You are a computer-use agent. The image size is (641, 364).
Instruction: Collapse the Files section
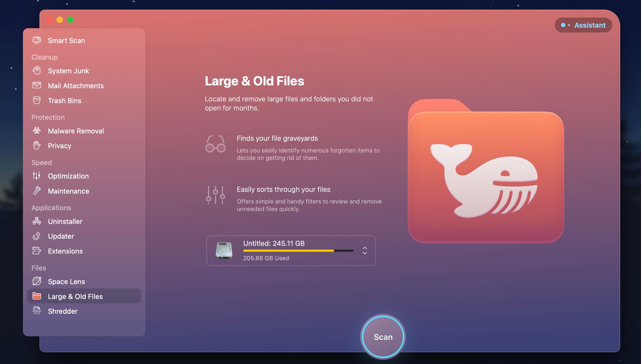pos(39,268)
